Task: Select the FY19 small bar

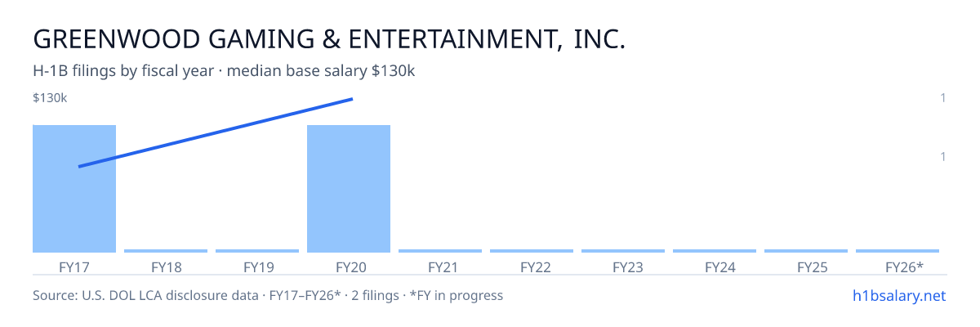Action: click(x=257, y=251)
